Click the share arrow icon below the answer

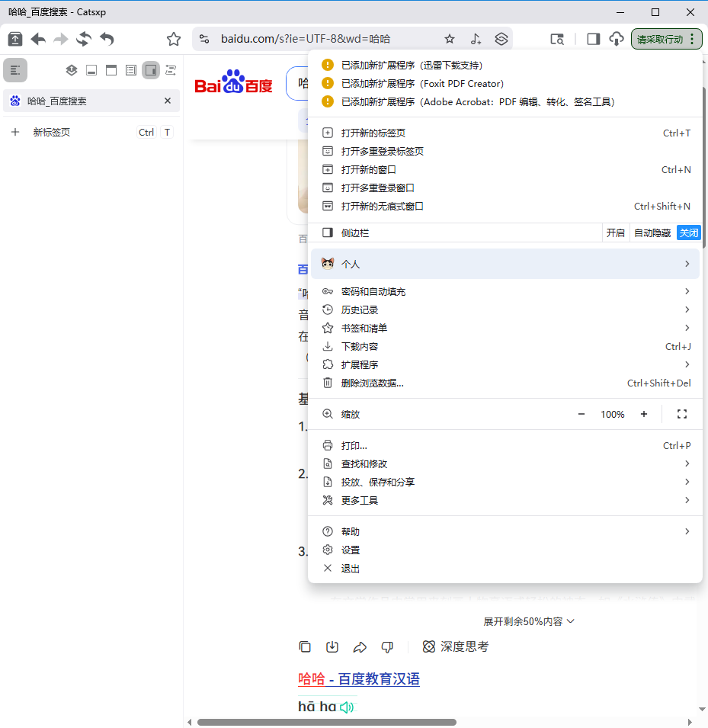360,646
